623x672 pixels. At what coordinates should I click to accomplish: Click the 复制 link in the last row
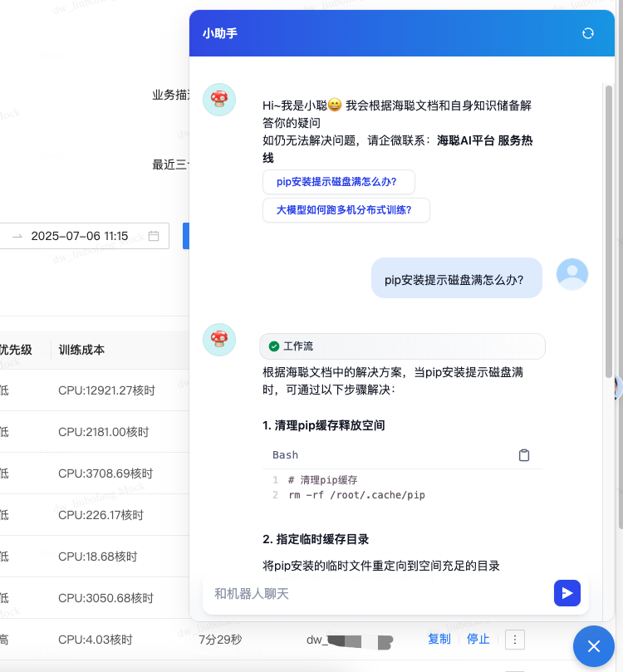point(439,640)
